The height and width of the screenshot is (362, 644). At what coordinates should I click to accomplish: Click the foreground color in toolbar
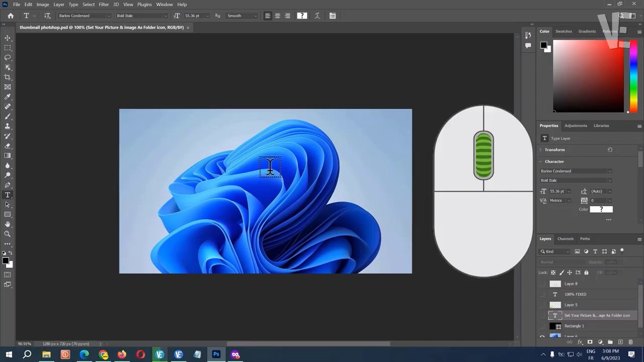tap(6, 260)
